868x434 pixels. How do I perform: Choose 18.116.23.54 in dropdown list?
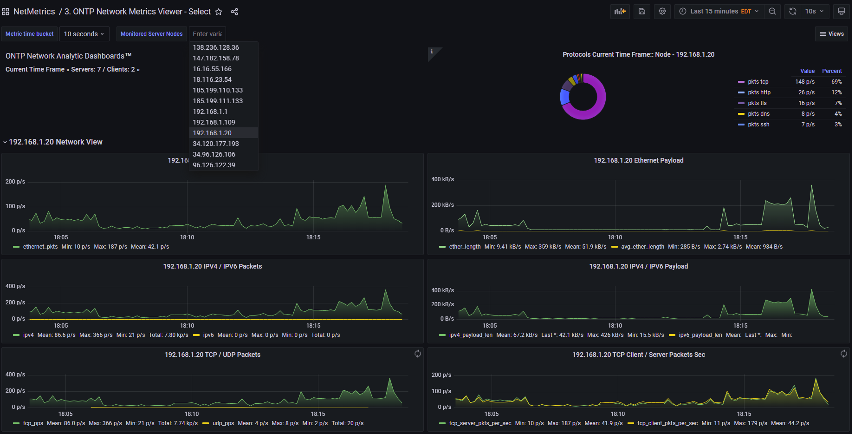click(224, 79)
